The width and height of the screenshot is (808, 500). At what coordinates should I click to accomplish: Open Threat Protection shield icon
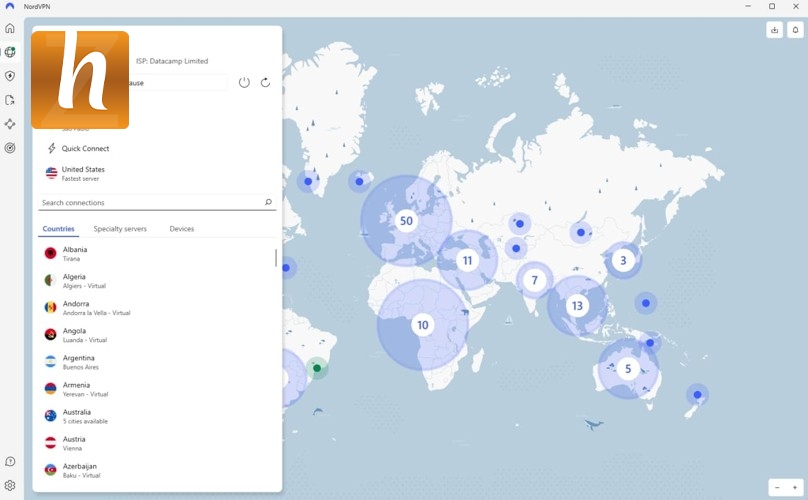coord(10,76)
